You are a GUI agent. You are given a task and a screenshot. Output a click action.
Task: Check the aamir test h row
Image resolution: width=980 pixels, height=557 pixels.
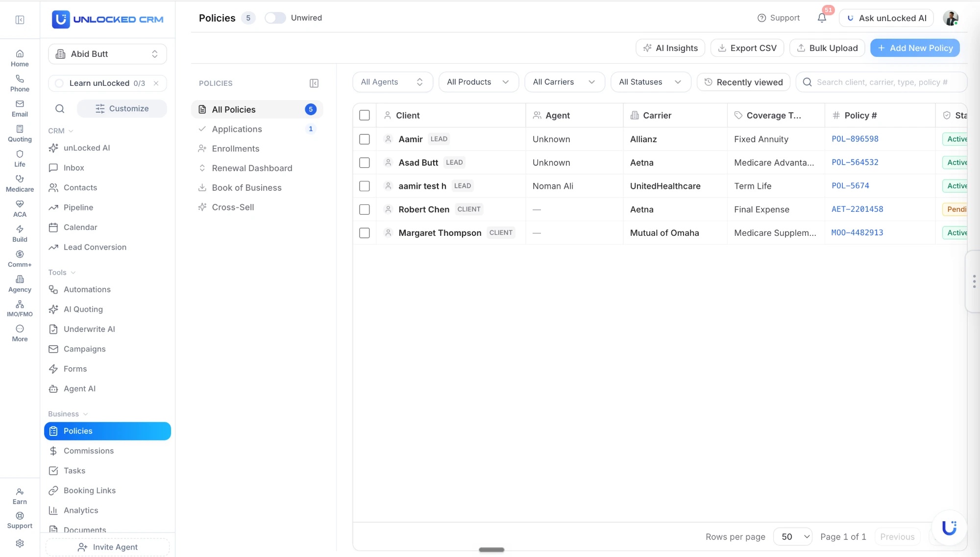tap(364, 186)
